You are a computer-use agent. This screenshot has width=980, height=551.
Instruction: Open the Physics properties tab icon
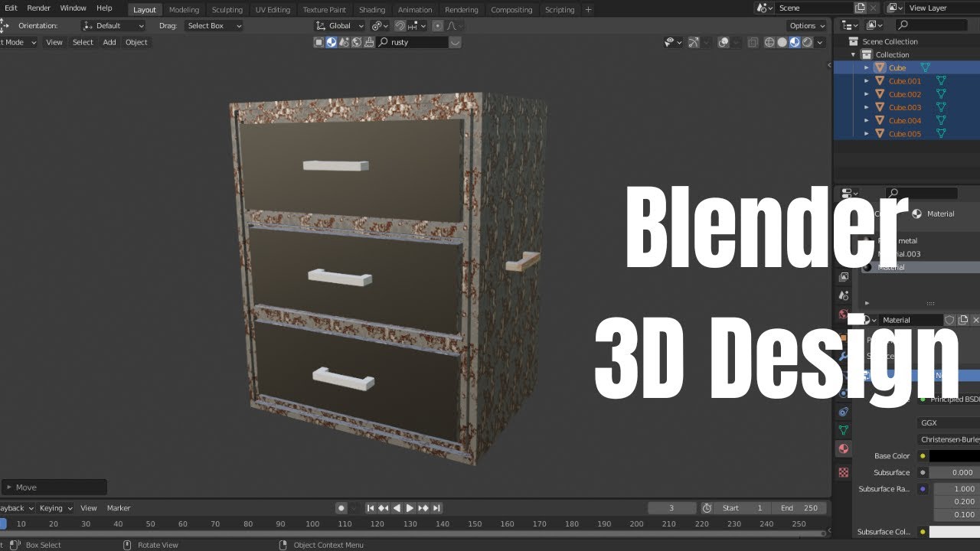(844, 393)
